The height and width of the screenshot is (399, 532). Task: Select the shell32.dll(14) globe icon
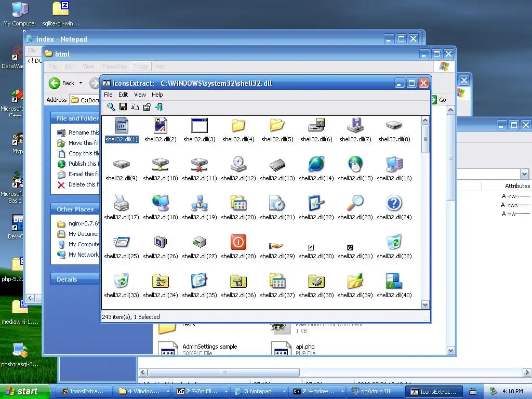(x=316, y=165)
